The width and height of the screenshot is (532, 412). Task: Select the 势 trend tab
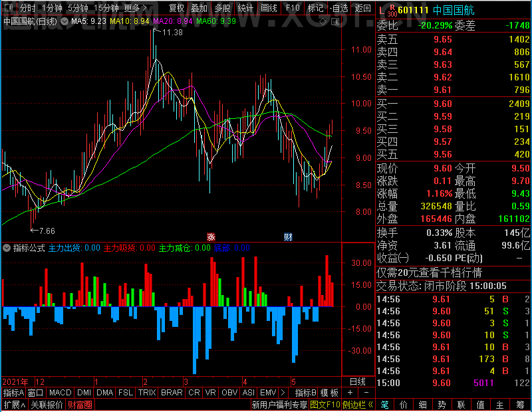pyautogui.click(x=442, y=405)
